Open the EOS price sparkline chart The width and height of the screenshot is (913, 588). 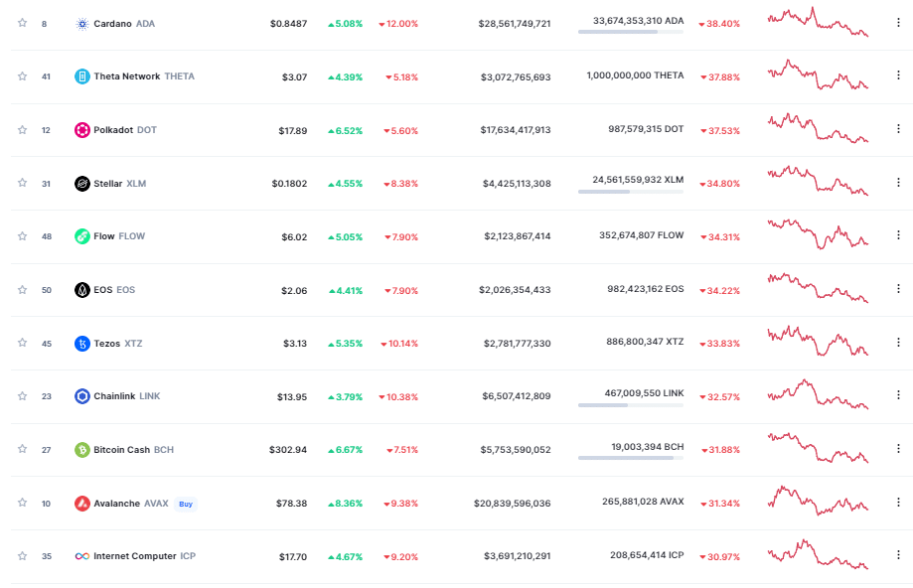click(818, 288)
